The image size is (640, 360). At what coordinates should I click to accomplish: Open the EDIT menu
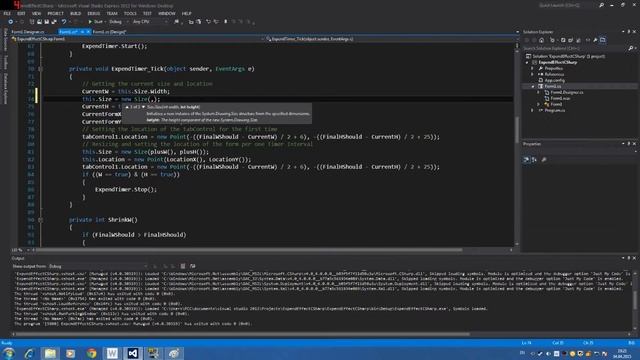pyautogui.click(x=21, y=13)
